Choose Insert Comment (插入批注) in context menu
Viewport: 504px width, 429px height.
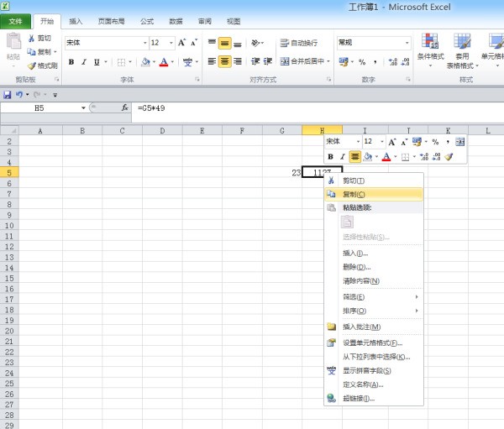tap(374, 327)
